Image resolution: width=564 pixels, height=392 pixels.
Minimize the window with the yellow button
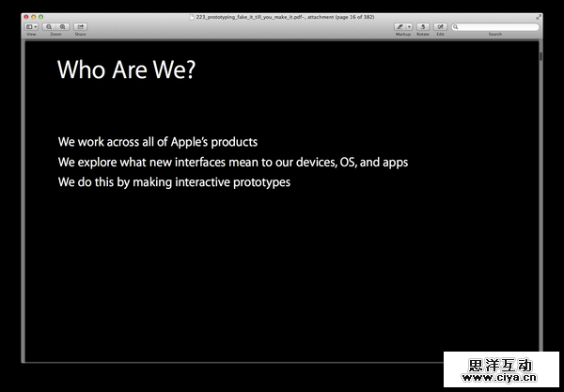pos(34,17)
